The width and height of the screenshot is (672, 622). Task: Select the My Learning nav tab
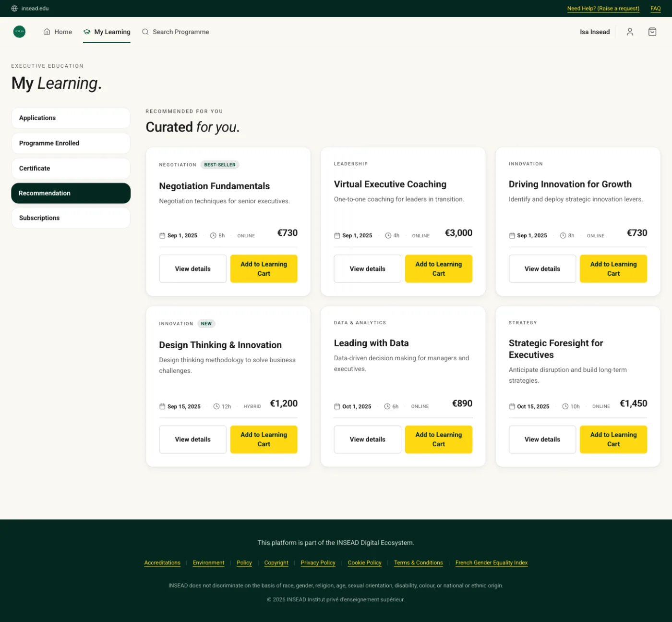tap(107, 32)
